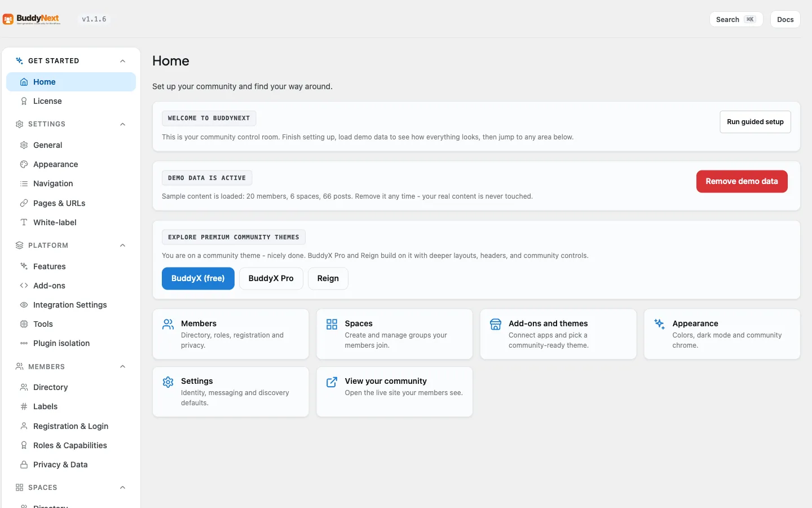Open Navigation settings page
Image resolution: width=812 pixels, height=508 pixels.
coord(71,183)
